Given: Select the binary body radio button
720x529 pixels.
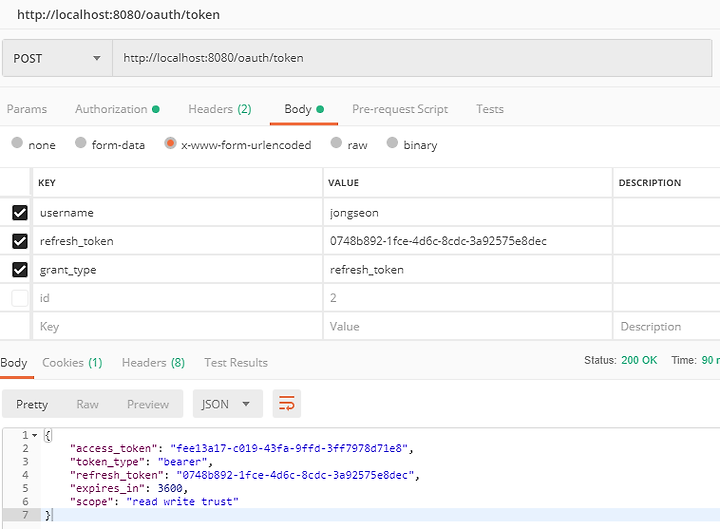Looking at the screenshot, I should [392, 143].
